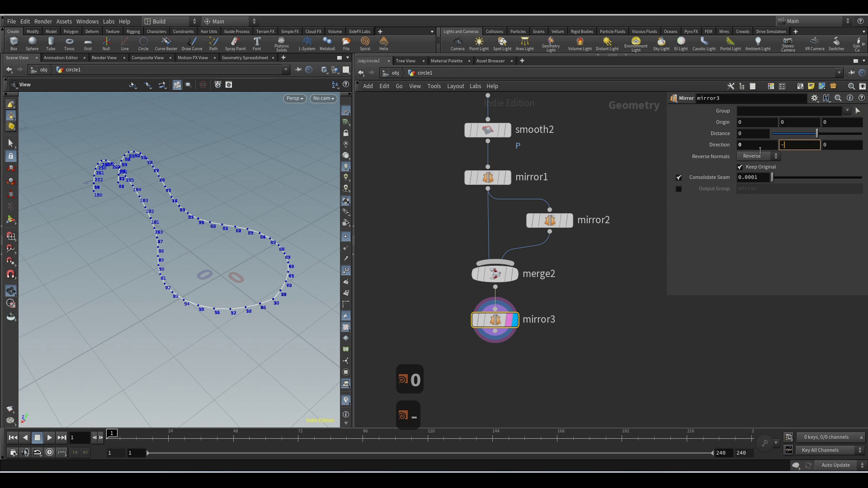The image size is (868, 488).
Task: Toggle the Consolidate Seam parameter checkbox
Action: [679, 177]
